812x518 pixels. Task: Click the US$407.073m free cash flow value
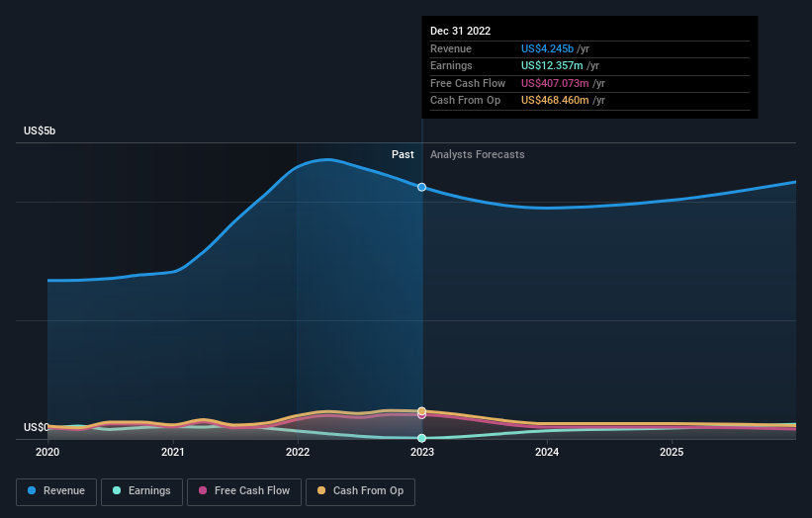(x=555, y=83)
